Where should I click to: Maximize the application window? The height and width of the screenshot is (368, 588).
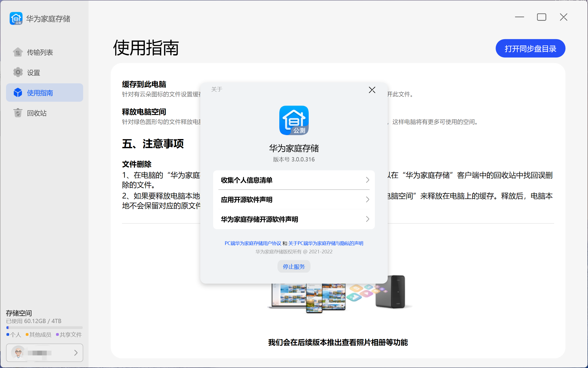pos(542,17)
